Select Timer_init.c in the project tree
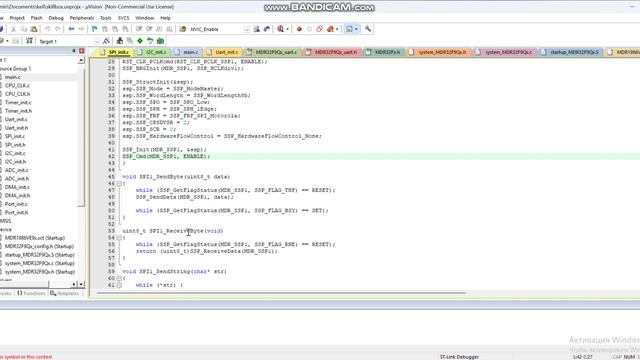 18,102
